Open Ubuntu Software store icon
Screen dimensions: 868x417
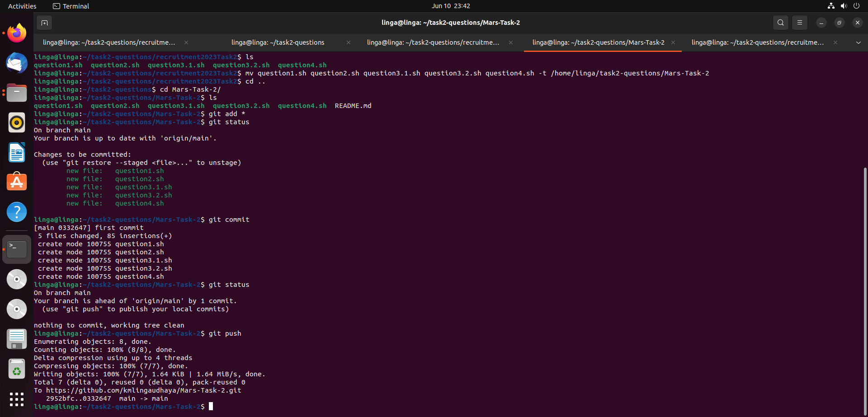(17, 182)
